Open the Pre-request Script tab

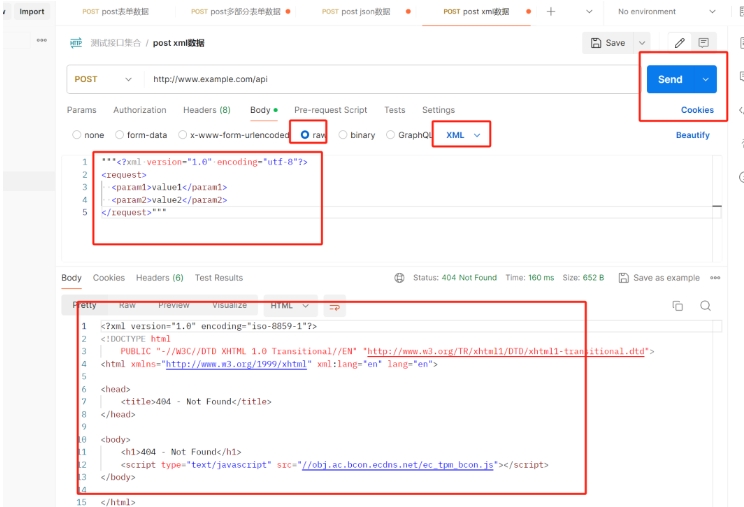331,110
